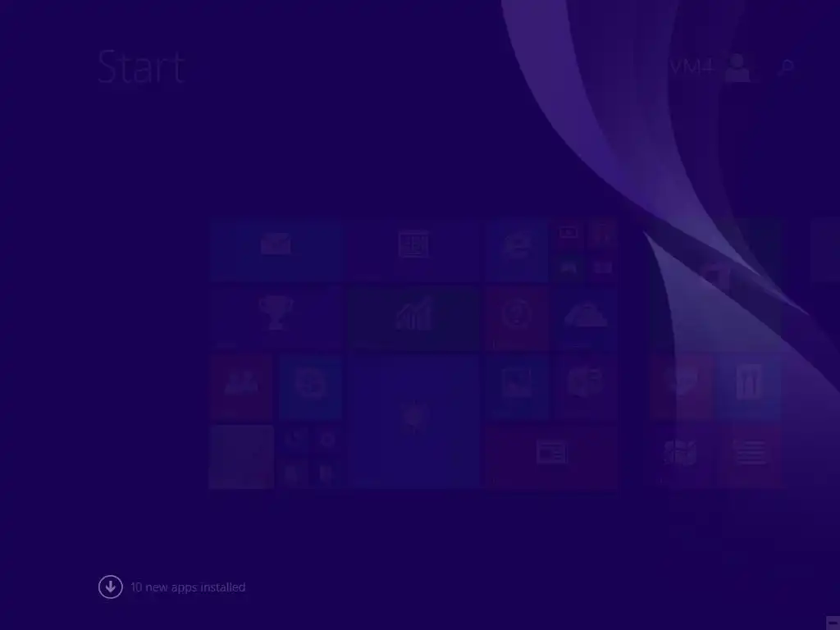Open the OneDrive cloud tile
The height and width of the screenshot is (630, 840).
tap(586, 318)
